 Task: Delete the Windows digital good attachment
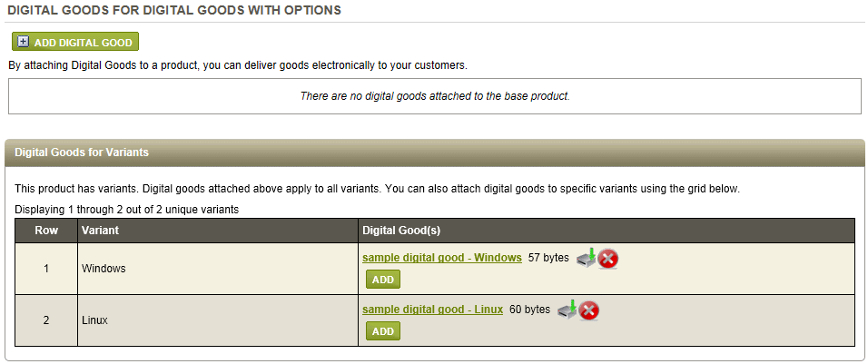click(x=607, y=259)
